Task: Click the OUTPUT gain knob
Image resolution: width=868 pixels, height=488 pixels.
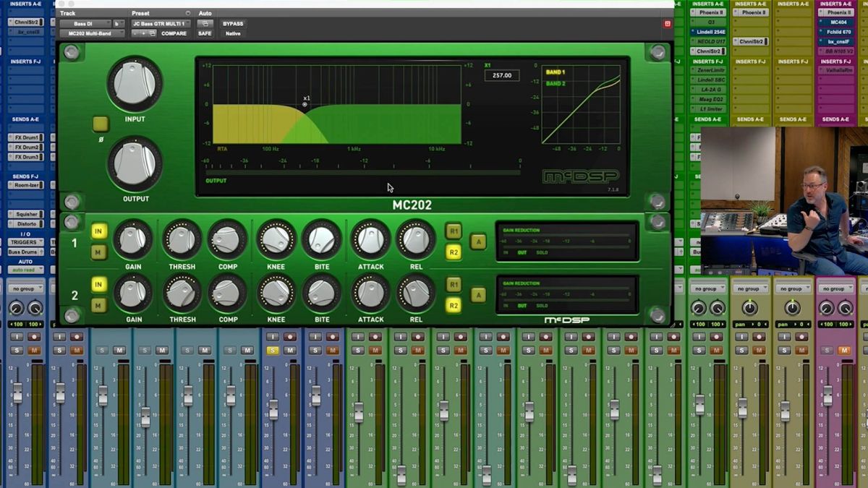Action: click(135, 164)
